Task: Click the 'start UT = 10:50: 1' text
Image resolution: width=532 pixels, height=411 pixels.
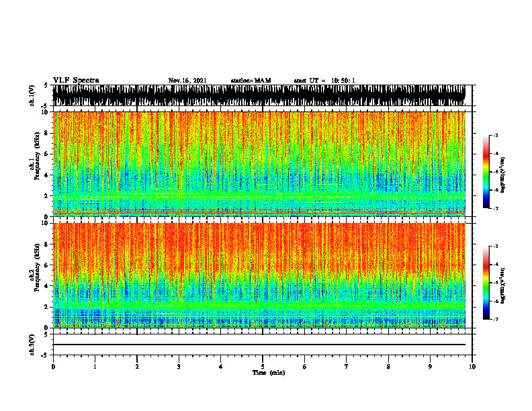Action: coord(324,81)
